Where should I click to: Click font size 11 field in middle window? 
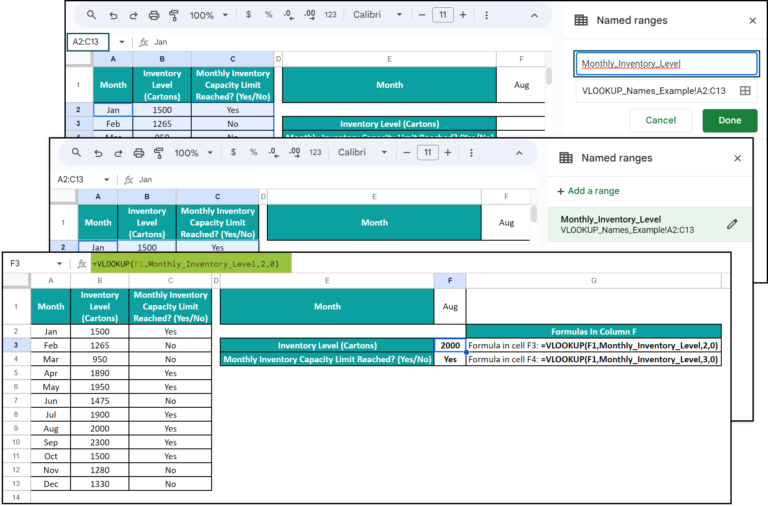click(428, 152)
